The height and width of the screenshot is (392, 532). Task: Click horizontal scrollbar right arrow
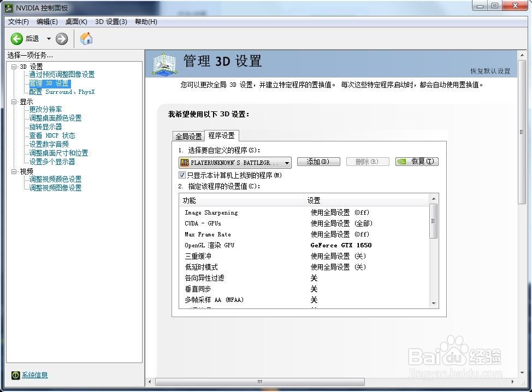(x=512, y=382)
